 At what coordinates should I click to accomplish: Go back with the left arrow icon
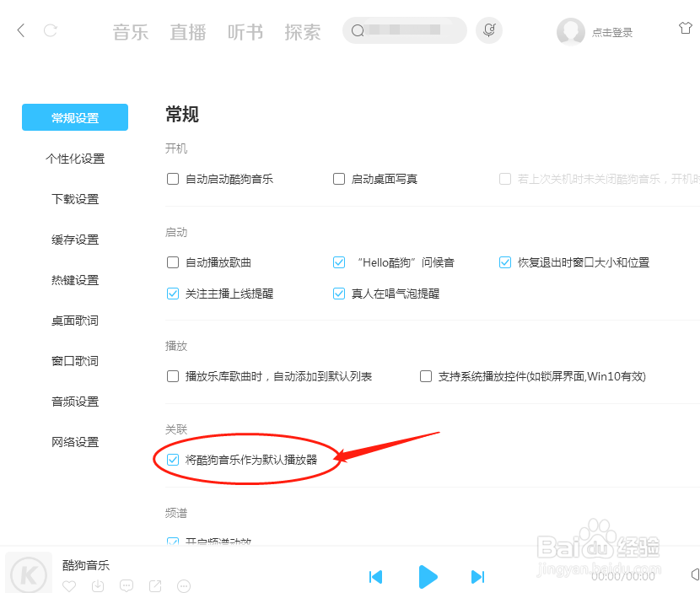coord(20,30)
